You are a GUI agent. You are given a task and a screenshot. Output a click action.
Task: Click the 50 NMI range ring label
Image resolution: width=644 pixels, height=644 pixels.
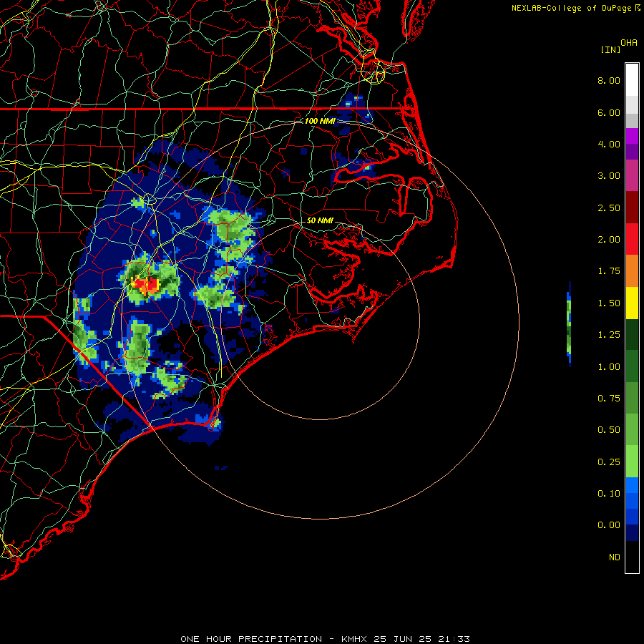pyautogui.click(x=320, y=220)
